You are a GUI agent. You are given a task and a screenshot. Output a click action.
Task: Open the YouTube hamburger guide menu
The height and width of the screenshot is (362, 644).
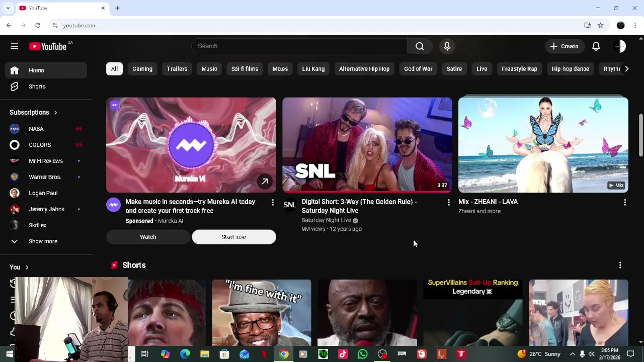pos(14,46)
